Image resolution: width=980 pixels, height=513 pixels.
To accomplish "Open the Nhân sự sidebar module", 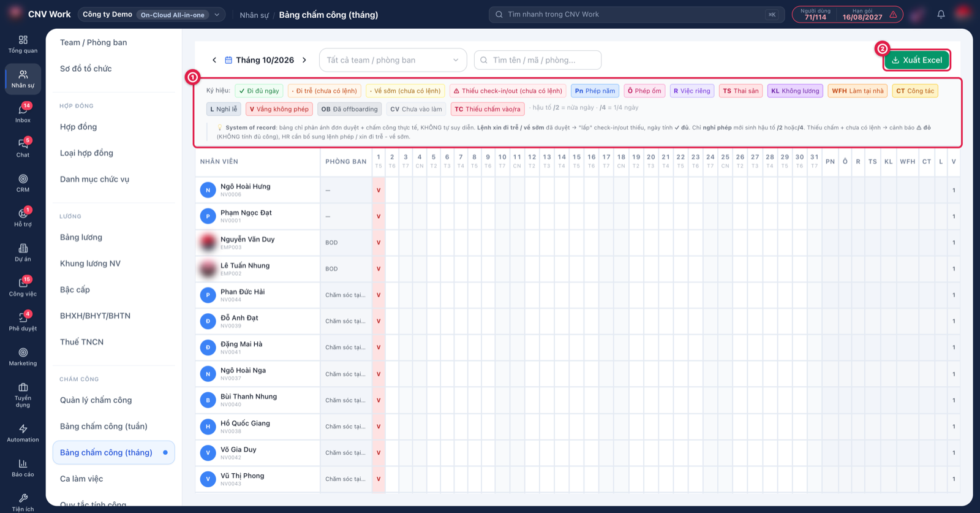I will pos(23,79).
